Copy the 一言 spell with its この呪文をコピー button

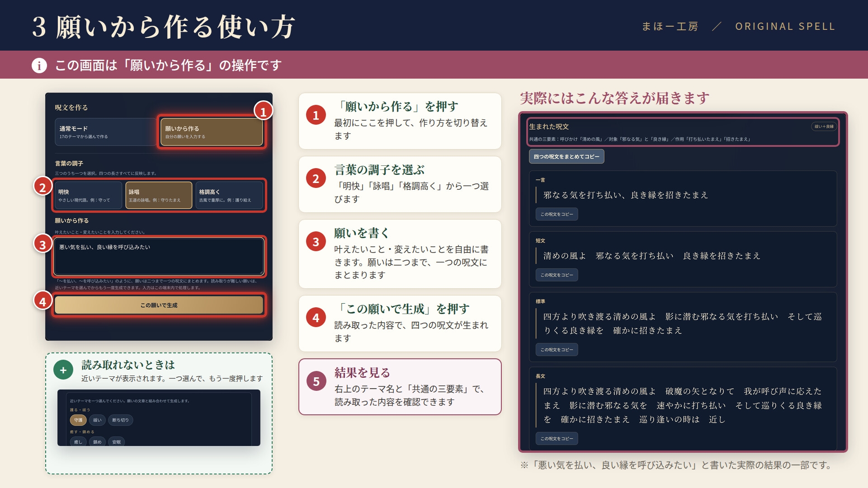(x=557, y=214)
